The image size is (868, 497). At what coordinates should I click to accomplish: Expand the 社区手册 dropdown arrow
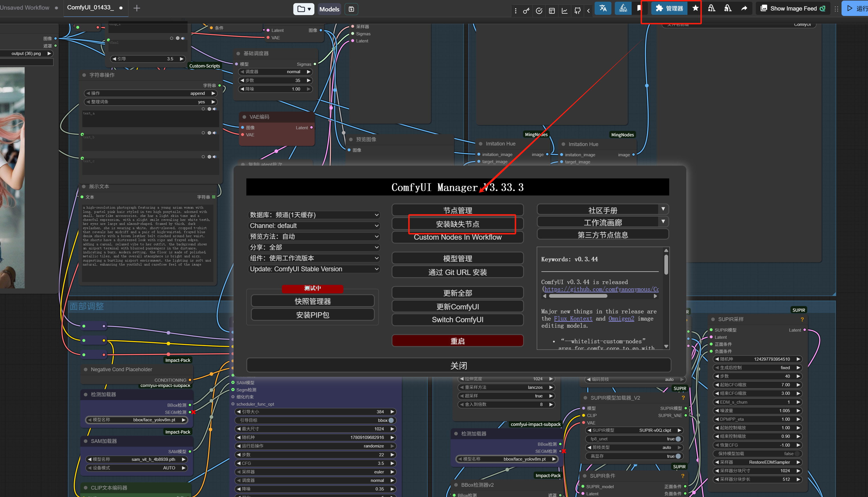tap(663, 209)
